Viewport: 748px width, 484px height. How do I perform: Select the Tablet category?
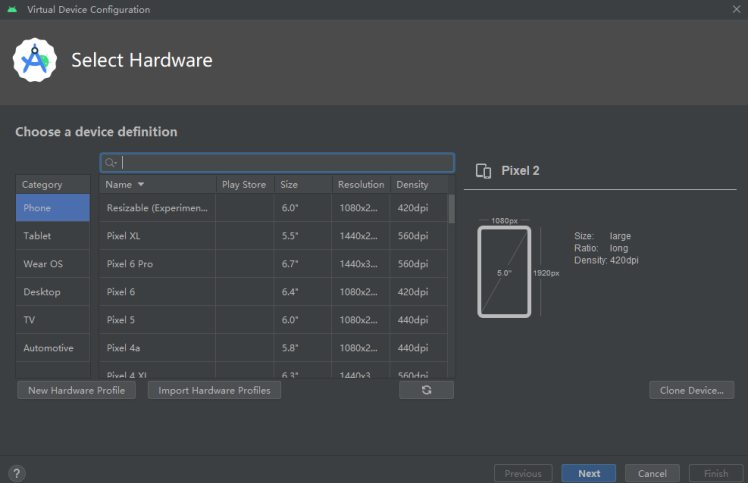pos(52,236)
